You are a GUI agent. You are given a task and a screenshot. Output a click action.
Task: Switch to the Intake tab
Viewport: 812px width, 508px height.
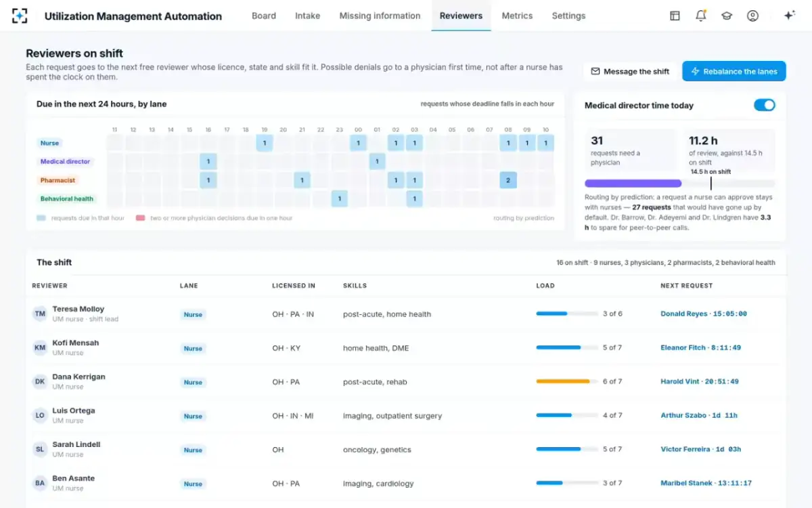308,16
